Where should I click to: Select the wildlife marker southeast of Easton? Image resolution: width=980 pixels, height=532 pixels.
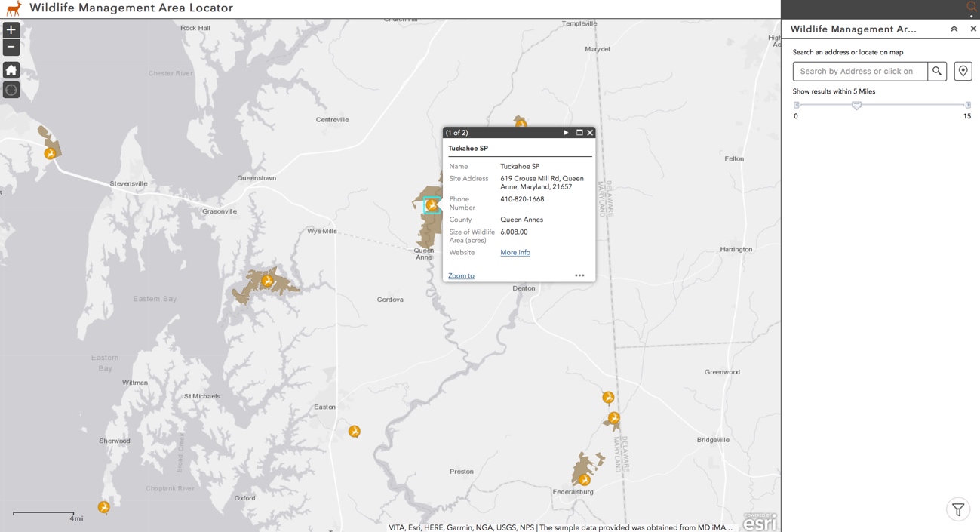click(x=354, y=432)
